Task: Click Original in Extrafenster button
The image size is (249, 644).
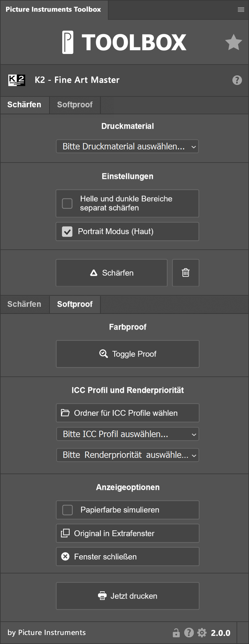Action: point(127,534)
